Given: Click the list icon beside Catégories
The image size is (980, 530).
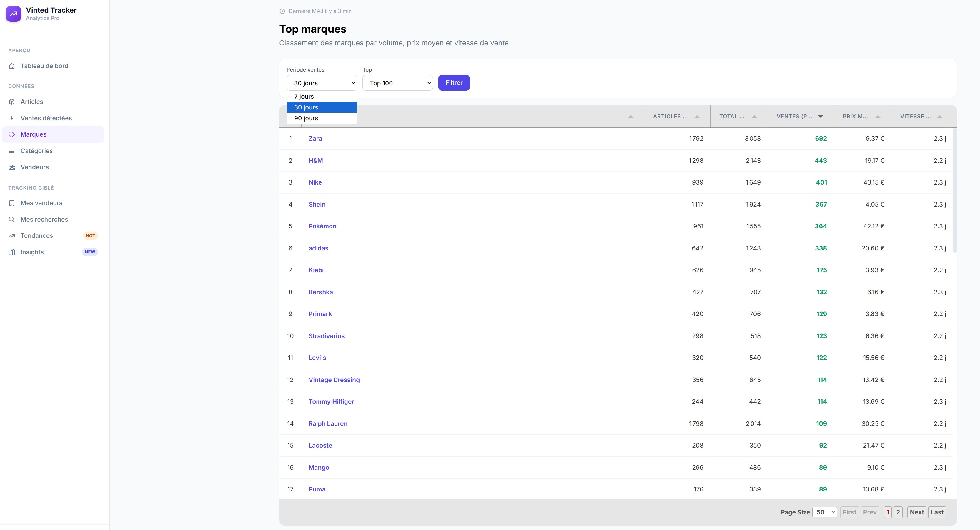Looking at the screenshot, I should pos(12,151).
